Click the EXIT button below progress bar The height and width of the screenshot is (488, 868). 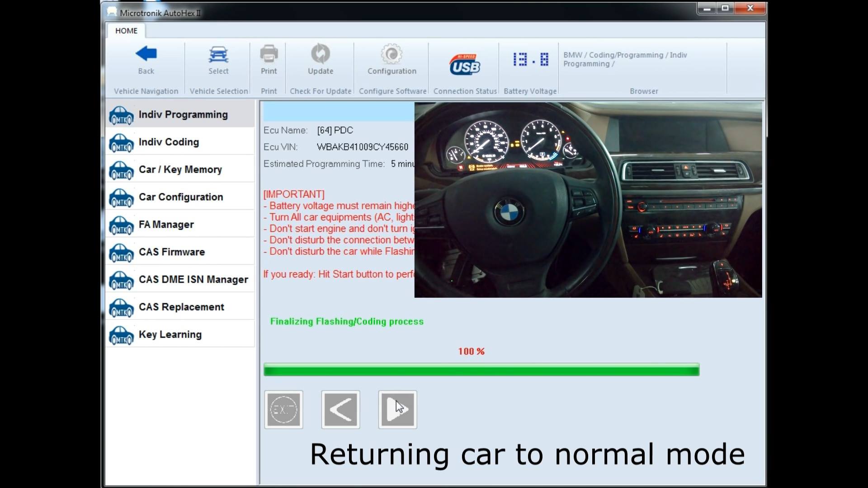[x=283, y=410]
